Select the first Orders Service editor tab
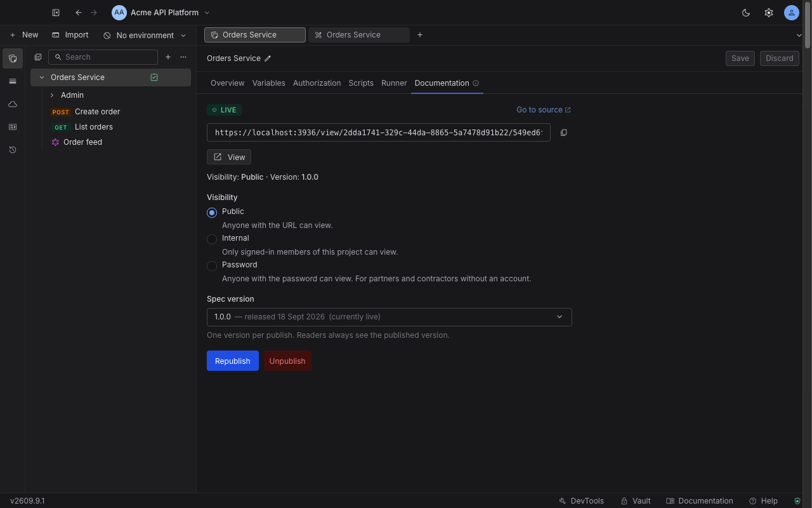Screen dimensions: 812x508 tap(255, 35)
